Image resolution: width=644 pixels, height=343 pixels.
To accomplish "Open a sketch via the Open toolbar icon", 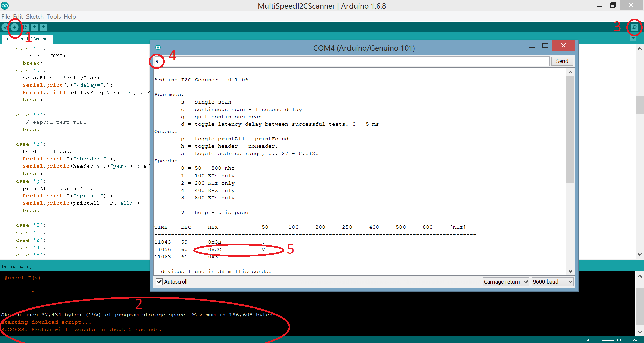I will [x=34, y=27].
